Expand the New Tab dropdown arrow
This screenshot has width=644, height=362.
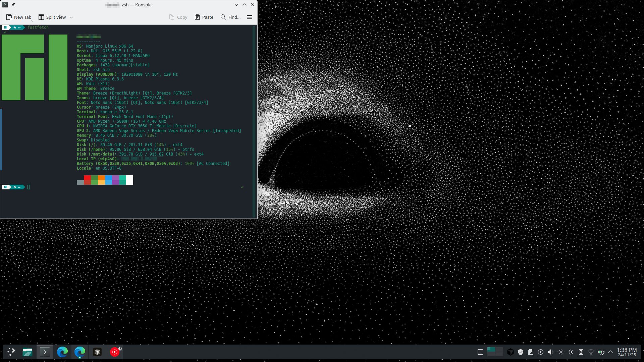[32, 20]
